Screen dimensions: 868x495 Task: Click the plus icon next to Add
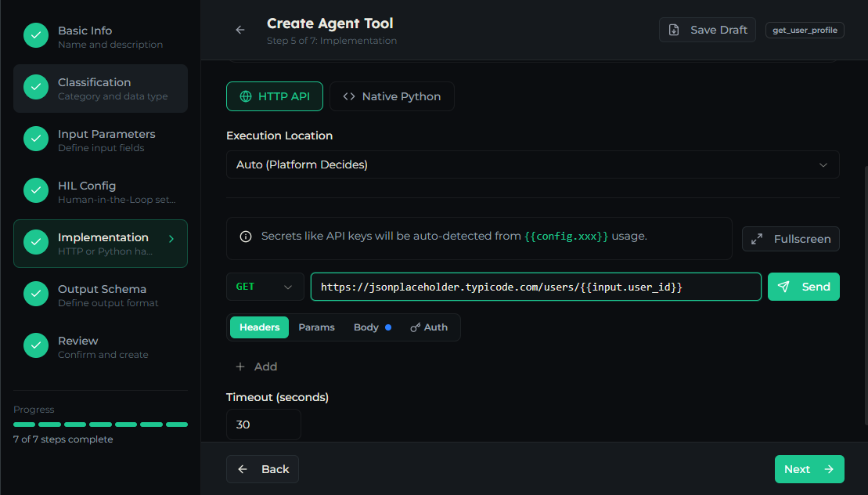tap(240, 367)
